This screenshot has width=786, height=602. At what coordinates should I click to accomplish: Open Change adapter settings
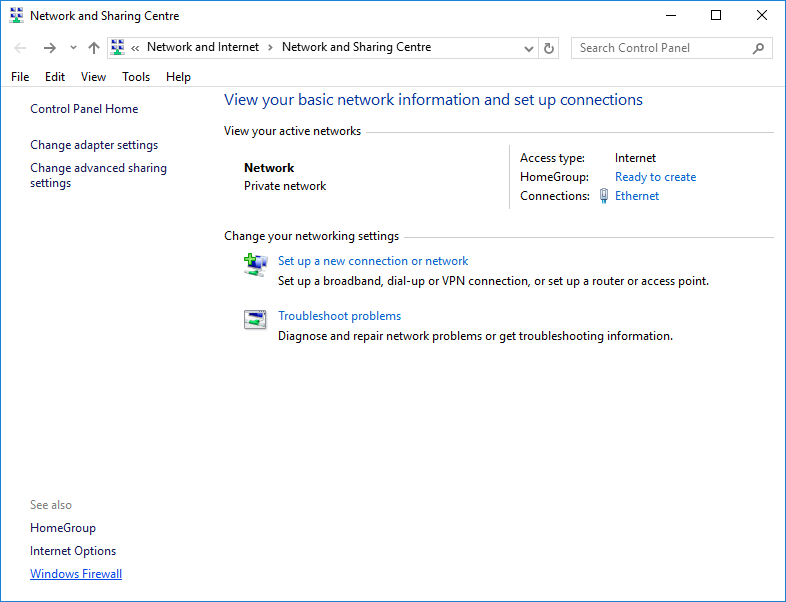pos(94,145)
